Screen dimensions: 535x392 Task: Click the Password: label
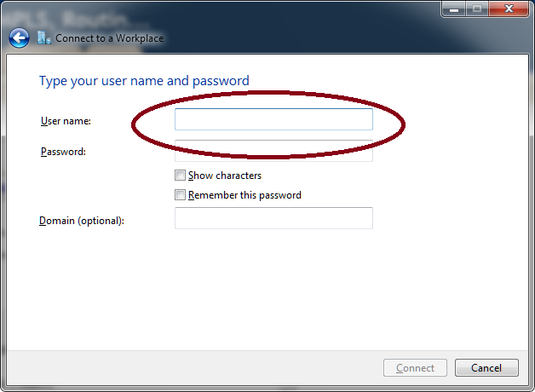coord(63,152)
